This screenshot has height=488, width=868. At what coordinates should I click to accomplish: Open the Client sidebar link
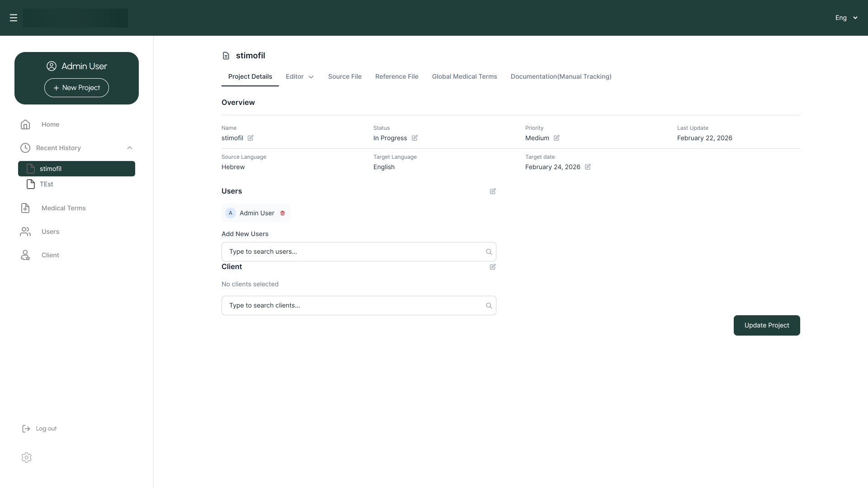50,255
